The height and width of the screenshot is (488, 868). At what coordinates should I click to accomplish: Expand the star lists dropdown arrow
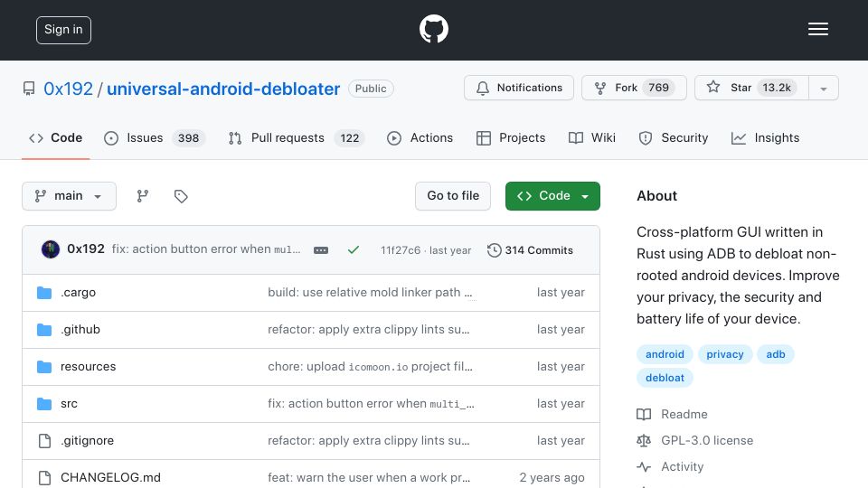tap(824, 89)
